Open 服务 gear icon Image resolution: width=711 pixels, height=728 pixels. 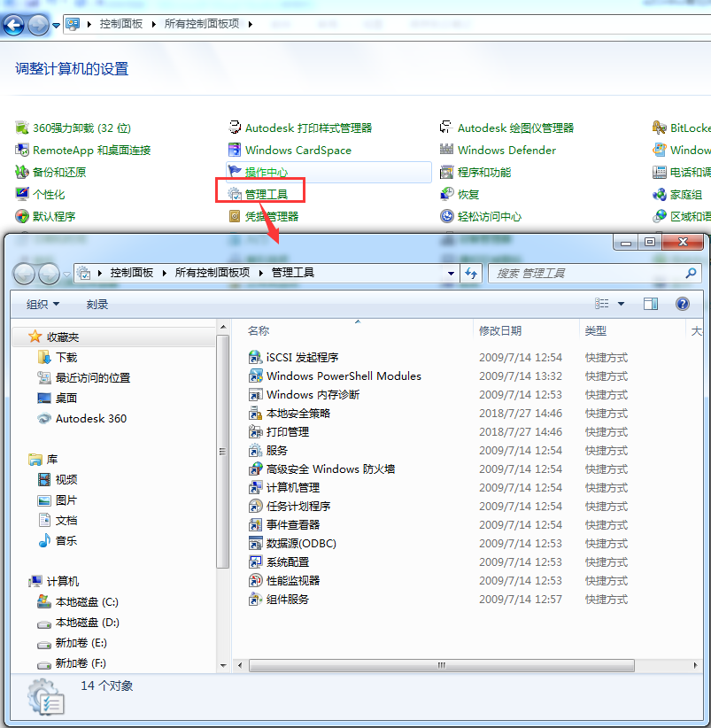pos(255,450)
